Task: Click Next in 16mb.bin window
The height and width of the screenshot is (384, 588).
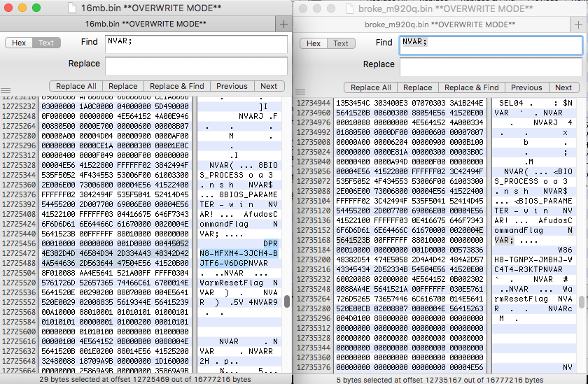Action: point(269,86)
